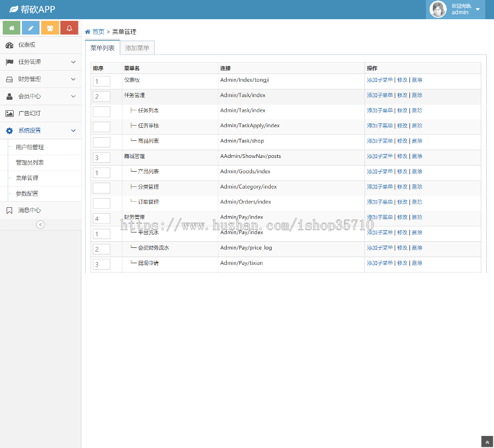Image resolution: width=494 pixels, height=448 pixels.
Task: Click the red bell notification button
Action: (x=69, y=27)
